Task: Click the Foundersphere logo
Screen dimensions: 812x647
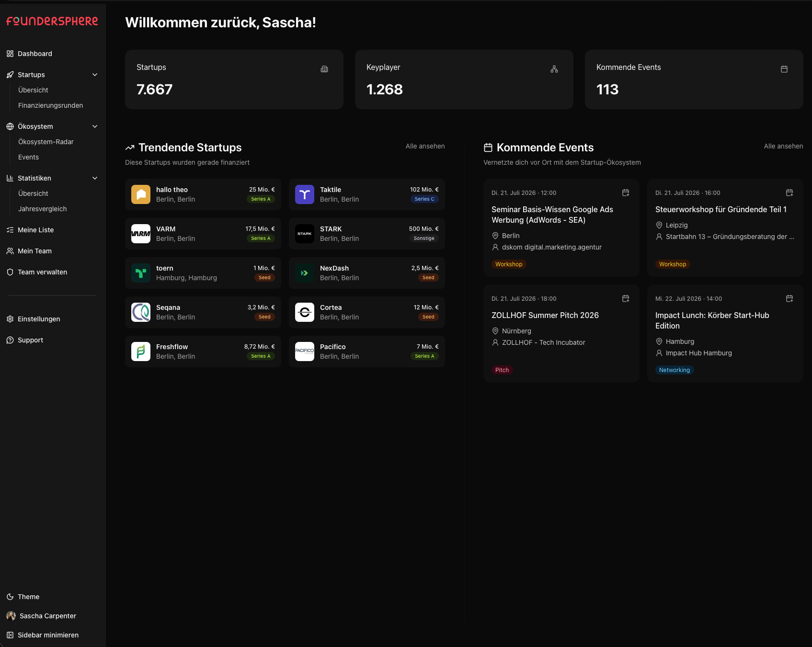Action: [52, 21]
